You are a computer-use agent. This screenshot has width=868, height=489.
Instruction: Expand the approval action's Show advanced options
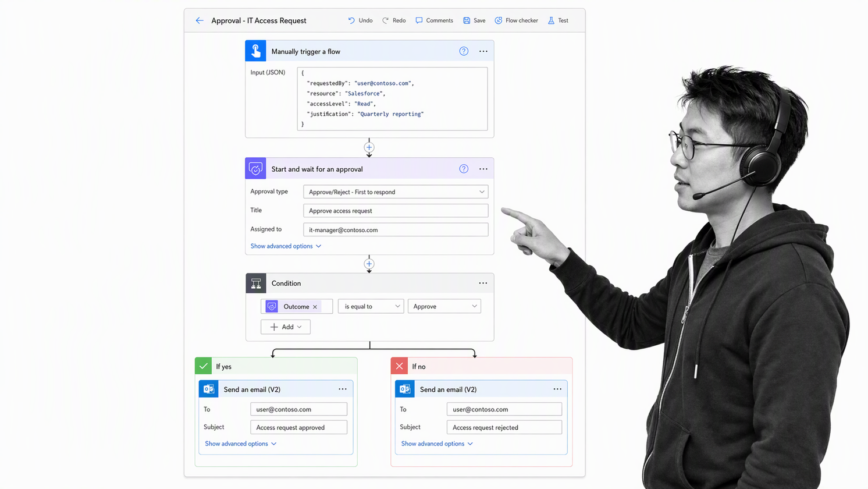286,246
